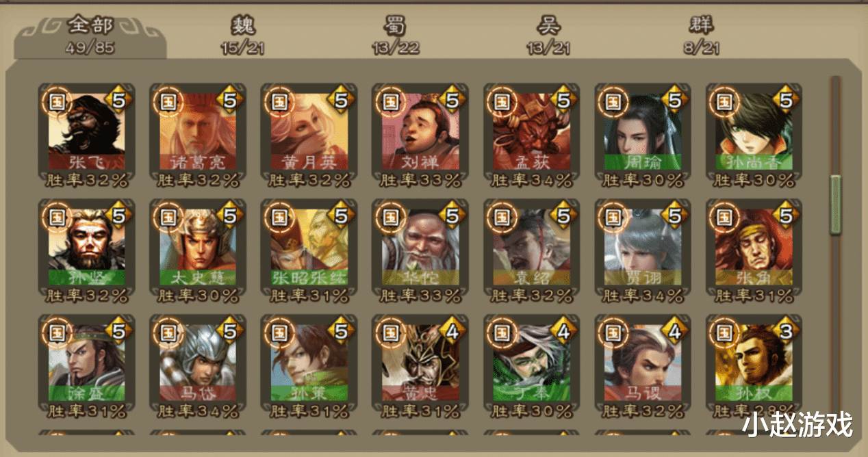
Task: Switch to the 魏 faction tab
Action: click(x=243, y=36)
